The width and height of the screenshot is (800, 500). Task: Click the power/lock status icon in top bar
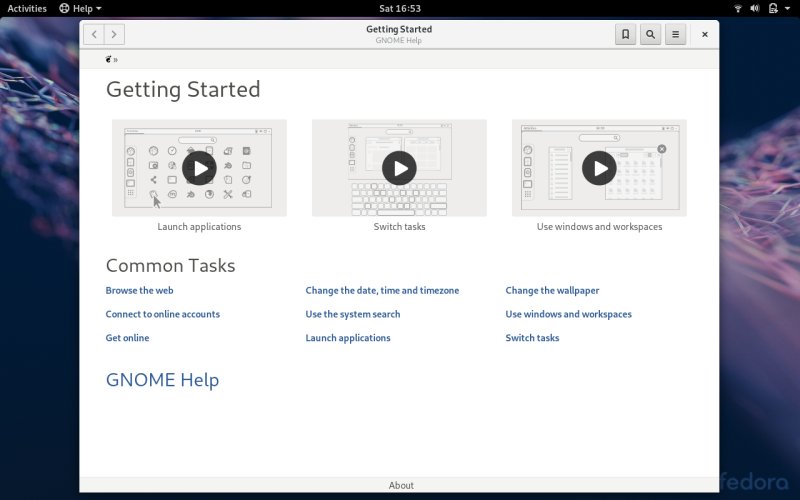(773, 8)
